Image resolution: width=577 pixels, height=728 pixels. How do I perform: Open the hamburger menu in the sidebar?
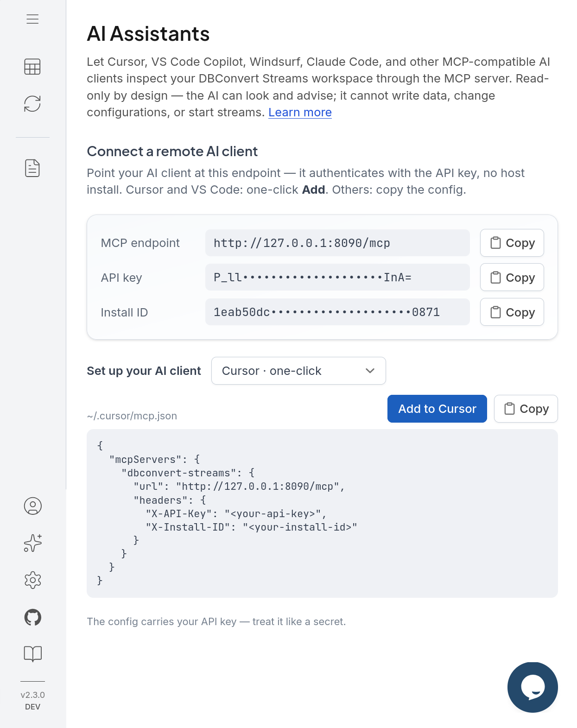click(32, 19)
